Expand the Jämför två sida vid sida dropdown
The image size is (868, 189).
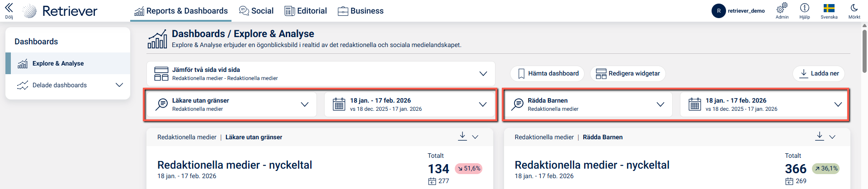click(x=483, y=74)
